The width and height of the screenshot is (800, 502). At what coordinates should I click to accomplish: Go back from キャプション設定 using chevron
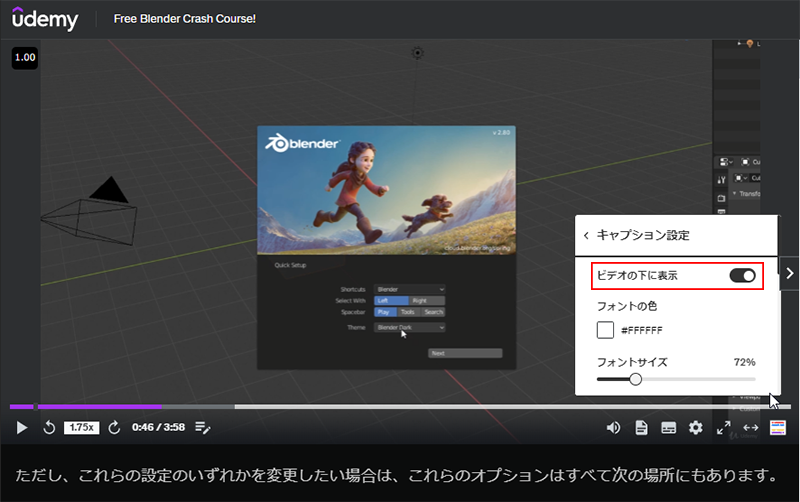pyautogui.click(x=586, y=236)
